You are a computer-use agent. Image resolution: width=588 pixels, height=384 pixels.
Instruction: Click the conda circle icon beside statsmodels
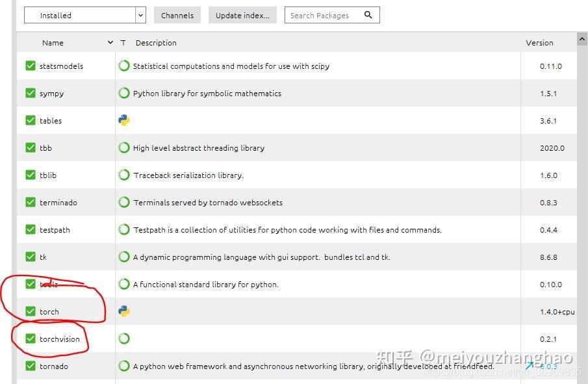click(x=124, y=66)
